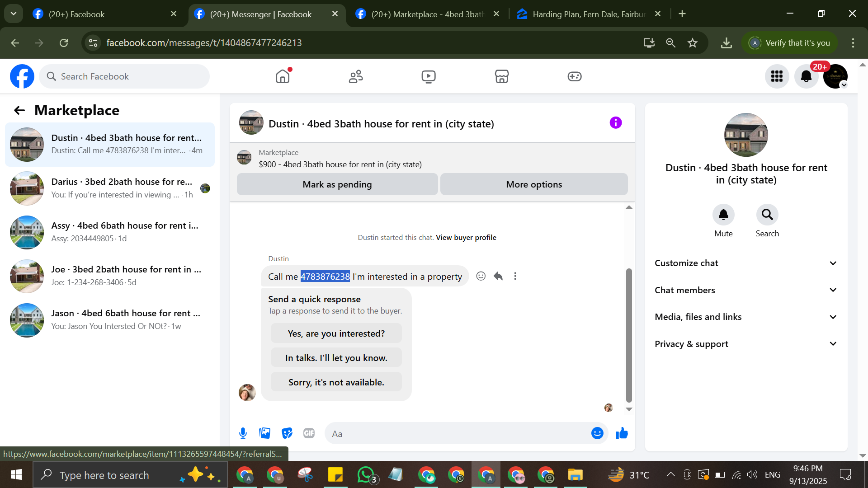The width and height of the screenshot is (868, 488).
Task: Open Assy 4bed 6bath conversation
Action: pos(110,232)
